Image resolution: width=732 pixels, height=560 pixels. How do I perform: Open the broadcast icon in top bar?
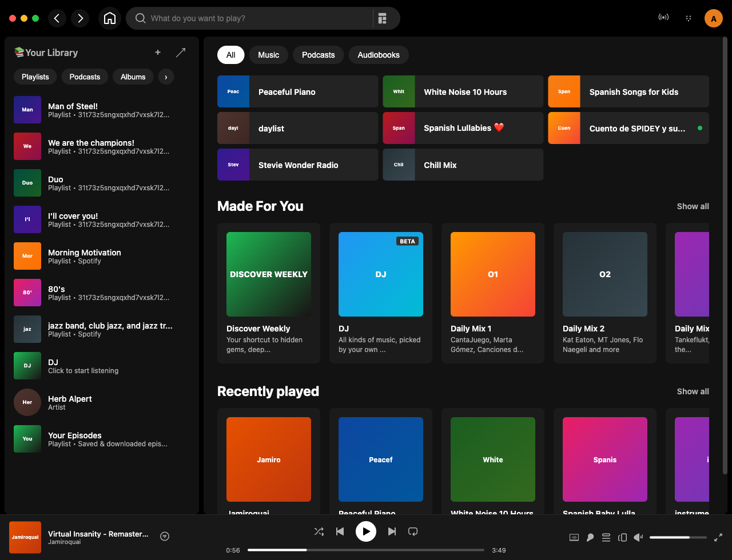[663, 18]
